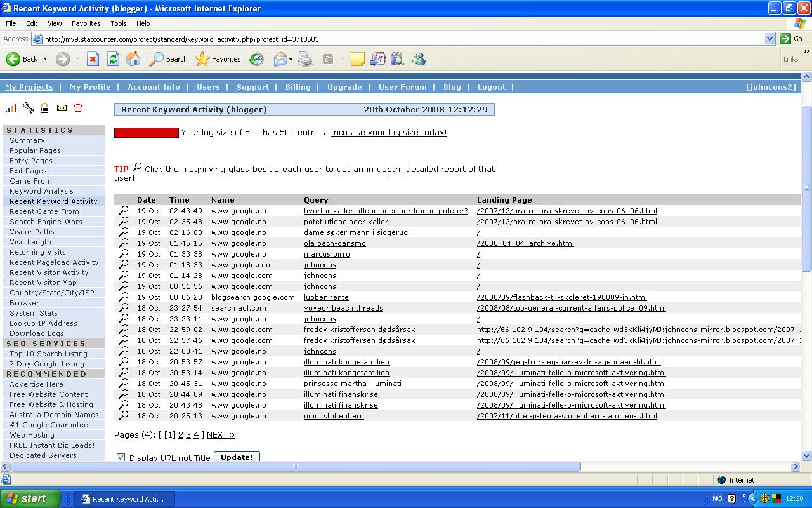Stop page loading with red X icon
Image resolution: width=812 pixels, height=508 pixels.
pos(93,59)
